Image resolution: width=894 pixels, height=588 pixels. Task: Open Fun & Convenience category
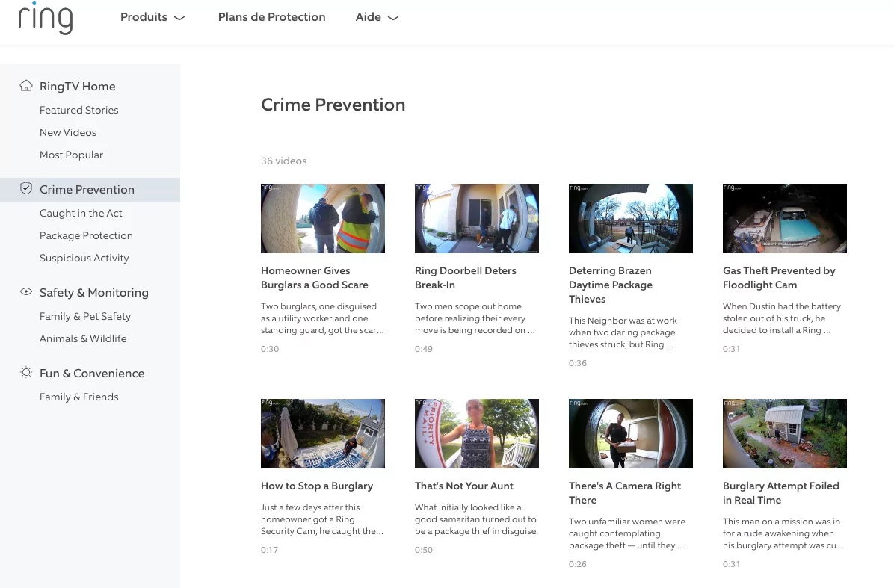(x=92, y=374)
